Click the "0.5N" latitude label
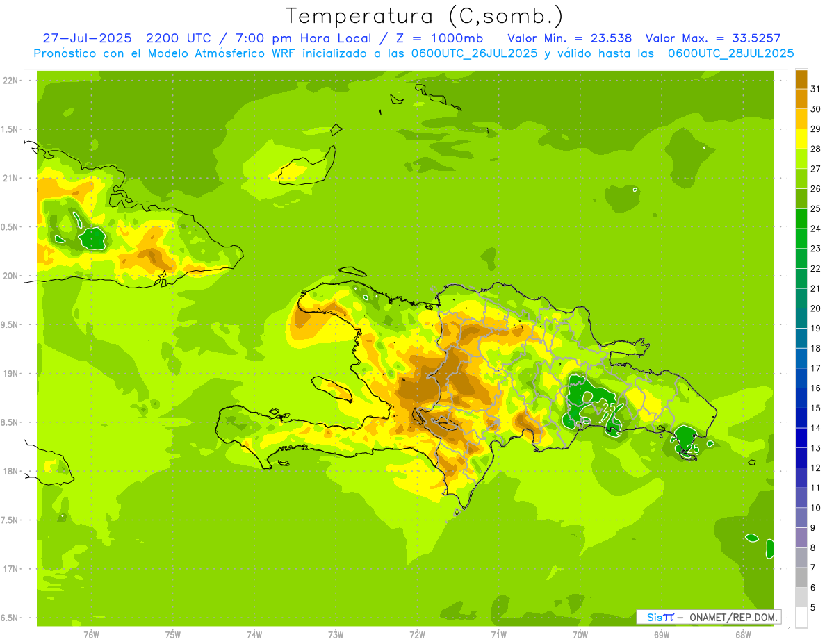834x644 pixels. [x=10, y=227]
